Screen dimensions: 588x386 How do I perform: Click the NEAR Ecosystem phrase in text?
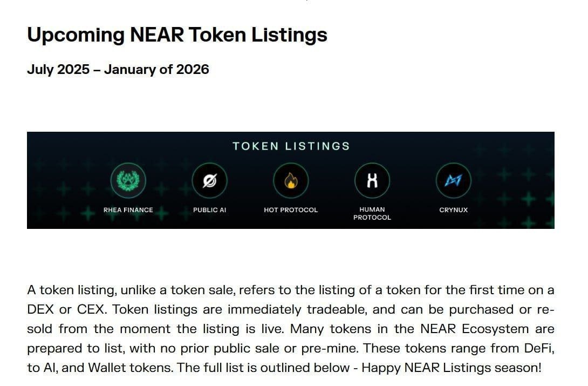point(474,329)
